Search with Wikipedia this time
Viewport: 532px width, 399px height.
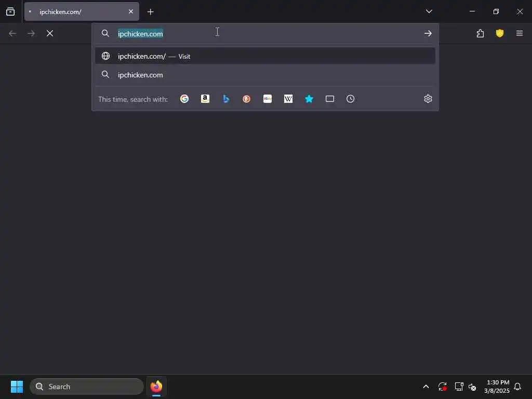(x=288, y=99)
